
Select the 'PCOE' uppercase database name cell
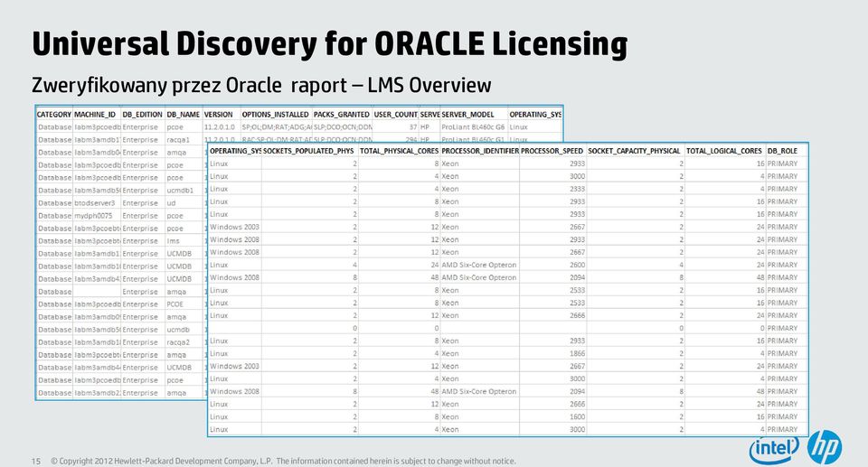tap(175, 304)
